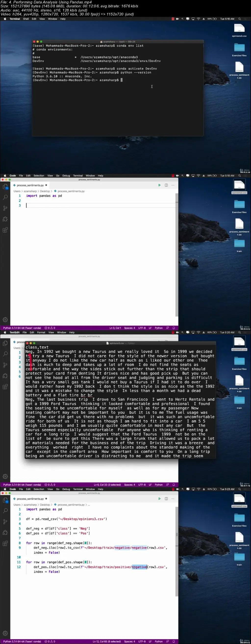The width and height of the screenshot is (251, 644).
Task: Select the process_sentiments.py tab in the 5:23 AM frame
Action: [30, 499]
